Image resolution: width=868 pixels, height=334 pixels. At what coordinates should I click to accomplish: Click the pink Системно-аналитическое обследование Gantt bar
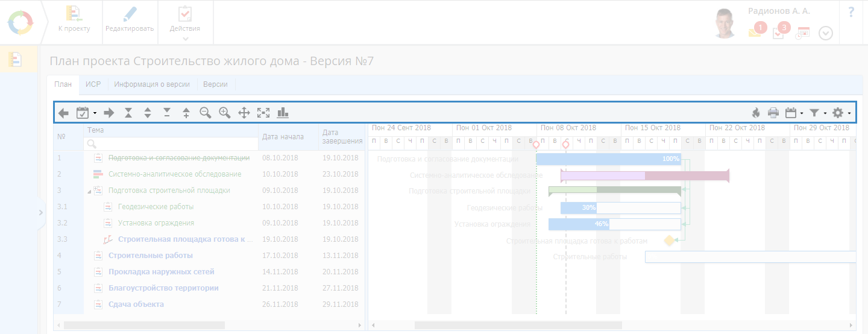tap(645, 176)
